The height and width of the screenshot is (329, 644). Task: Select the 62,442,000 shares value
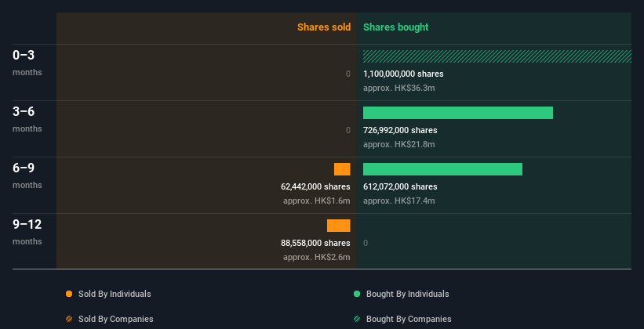315,186
